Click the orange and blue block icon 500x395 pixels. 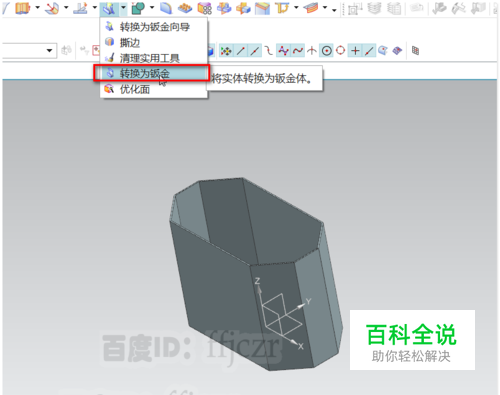tap(243, 8)
